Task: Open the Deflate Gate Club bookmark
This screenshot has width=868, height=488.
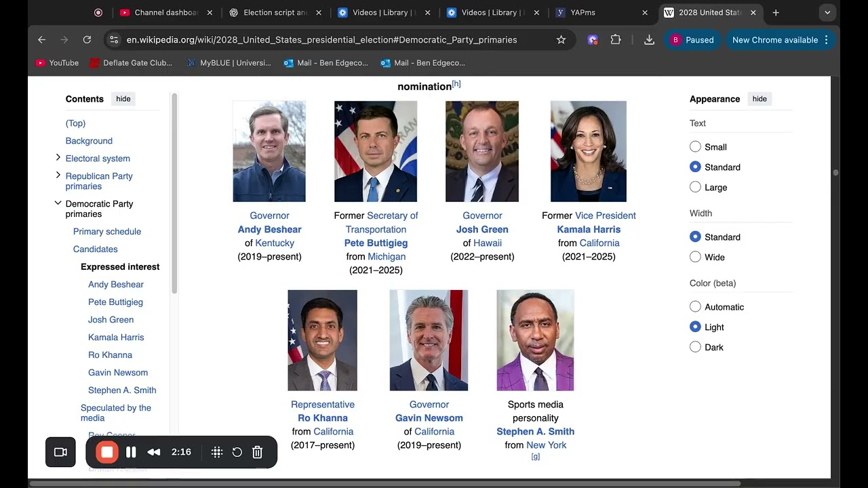Action: pos(131,63)
